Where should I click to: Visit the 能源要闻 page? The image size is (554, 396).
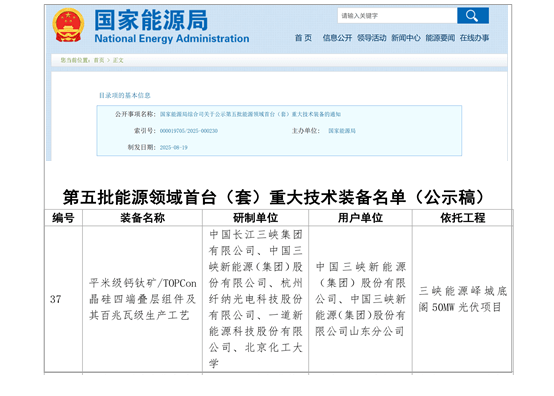point(440,38)
